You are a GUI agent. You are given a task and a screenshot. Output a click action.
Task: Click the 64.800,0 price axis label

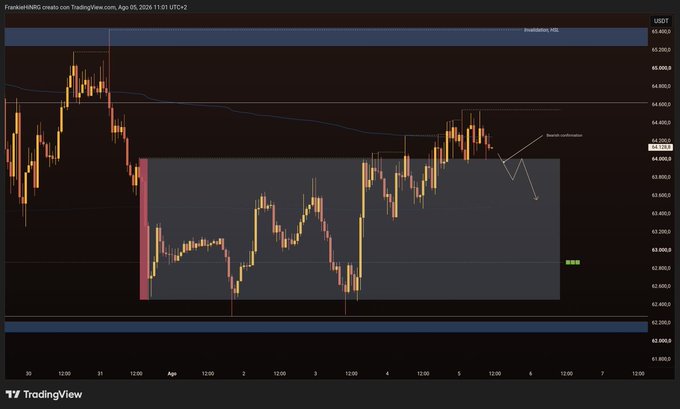pos(661,86)
